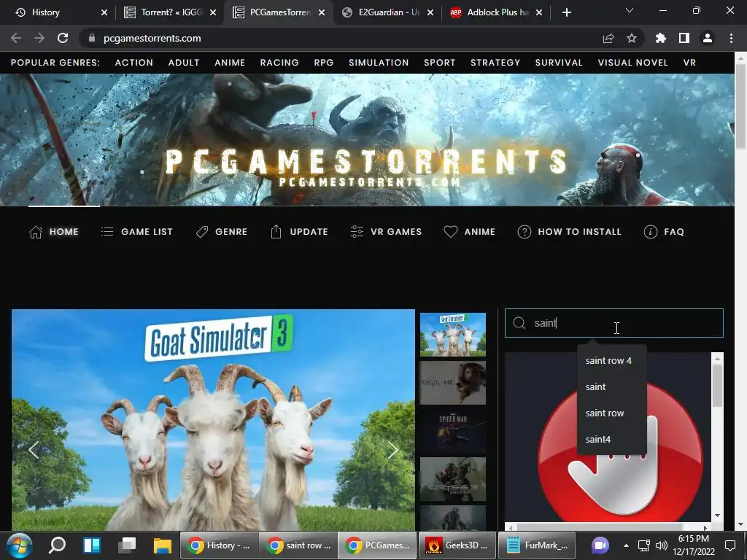Select the Spider-Man thumbnail

coord(452,431)
